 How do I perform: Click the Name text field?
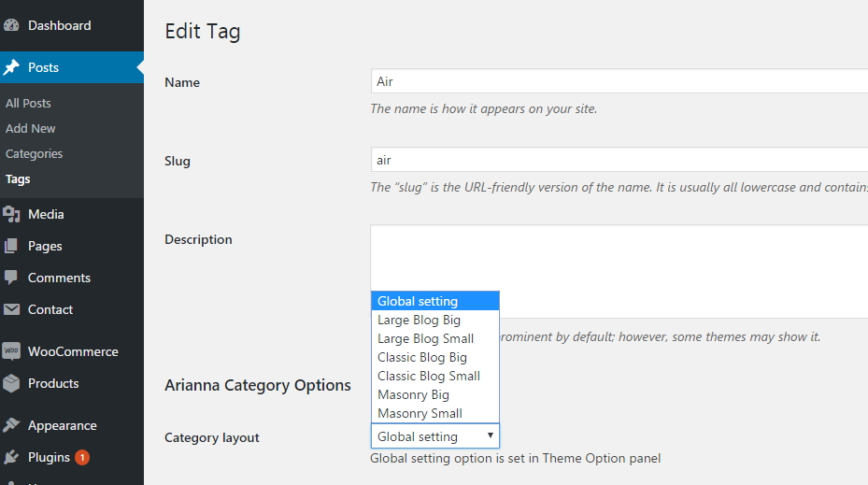tap(619, 81)
